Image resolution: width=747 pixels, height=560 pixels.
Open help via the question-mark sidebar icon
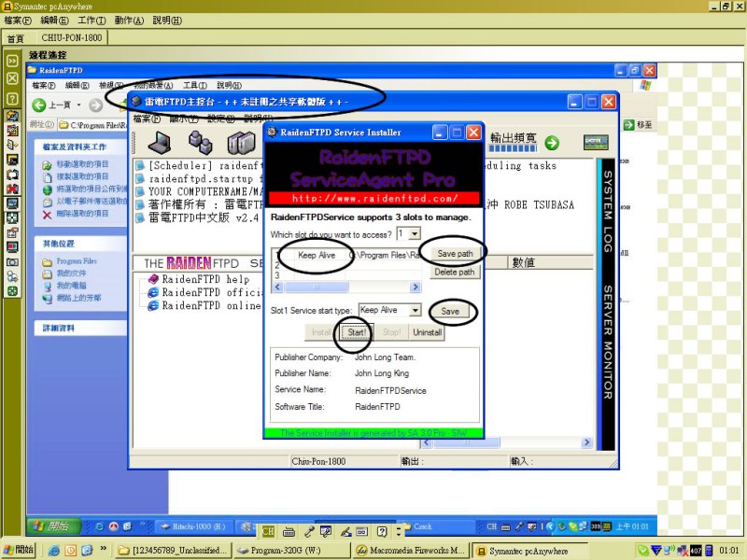[x=12, y=99]
